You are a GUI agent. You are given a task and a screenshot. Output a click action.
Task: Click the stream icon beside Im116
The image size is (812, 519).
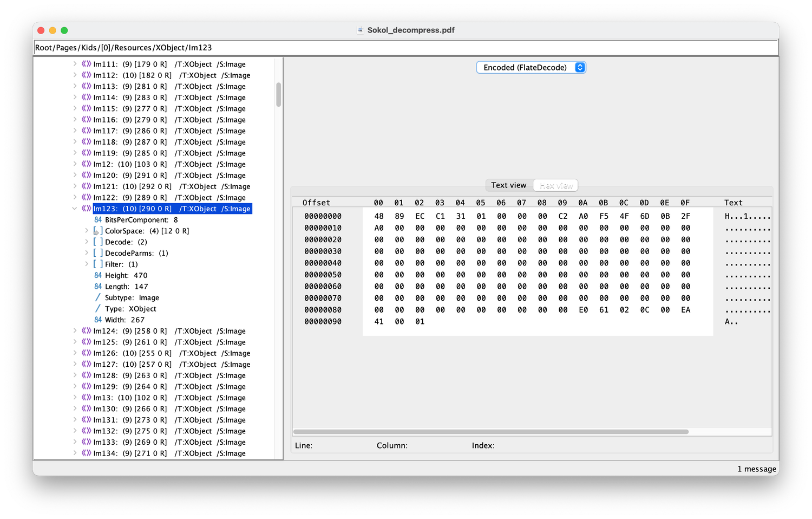(86, 120)
